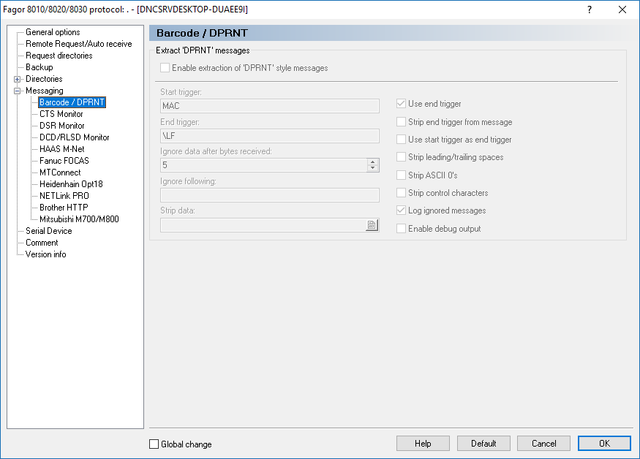Enable extraction of 'DPRNT' style messages
This screenshot has width=640, height=459.
165,68
